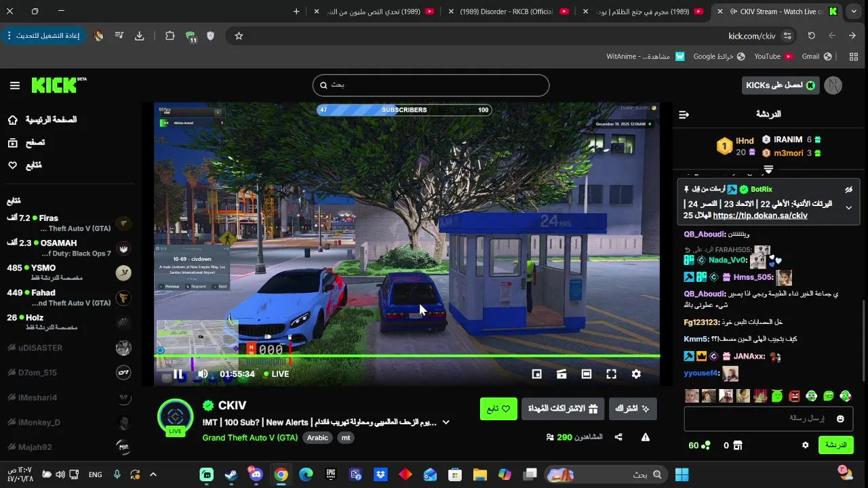This screenshot has width=868, height=488.
Task: Select the mt stream tag
Action: [x=346, y=438]
